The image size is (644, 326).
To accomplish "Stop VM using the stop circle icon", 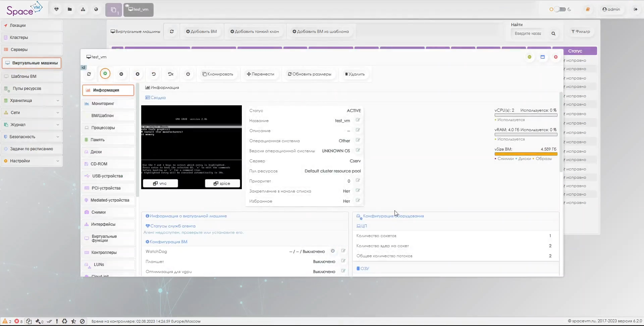I will pyautogui.click(x=138, y=74).
